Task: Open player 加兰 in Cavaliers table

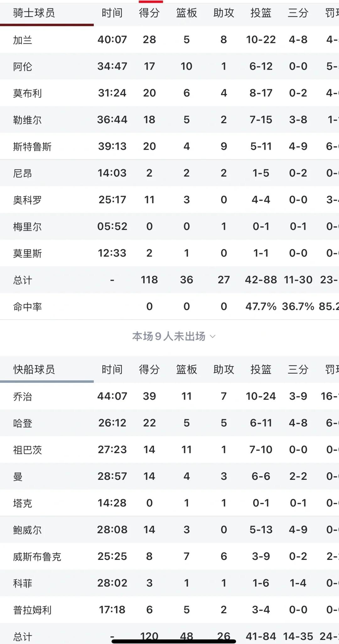Action: click(x=22, y=40)
